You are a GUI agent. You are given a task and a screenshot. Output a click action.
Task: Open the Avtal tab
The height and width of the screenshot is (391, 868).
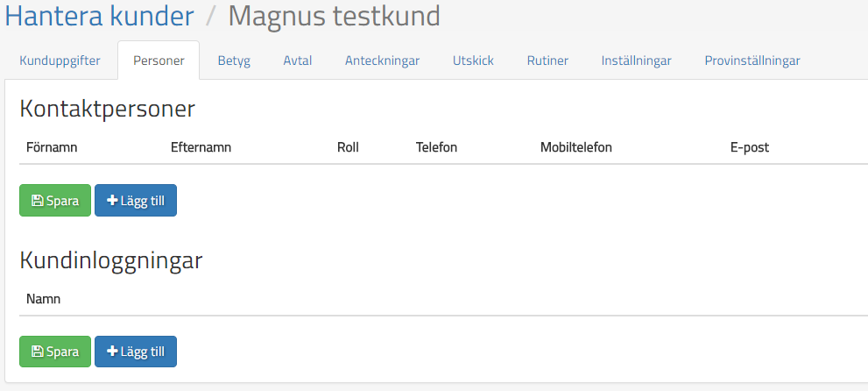click(298, 60)
